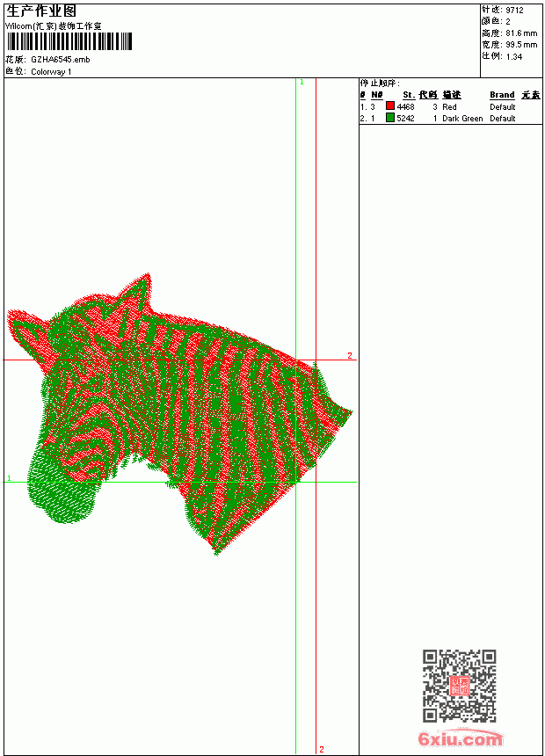Click the file name GZHA6545.emb
The width and height of the screenshot is (545, 756).
pos(61,60)
